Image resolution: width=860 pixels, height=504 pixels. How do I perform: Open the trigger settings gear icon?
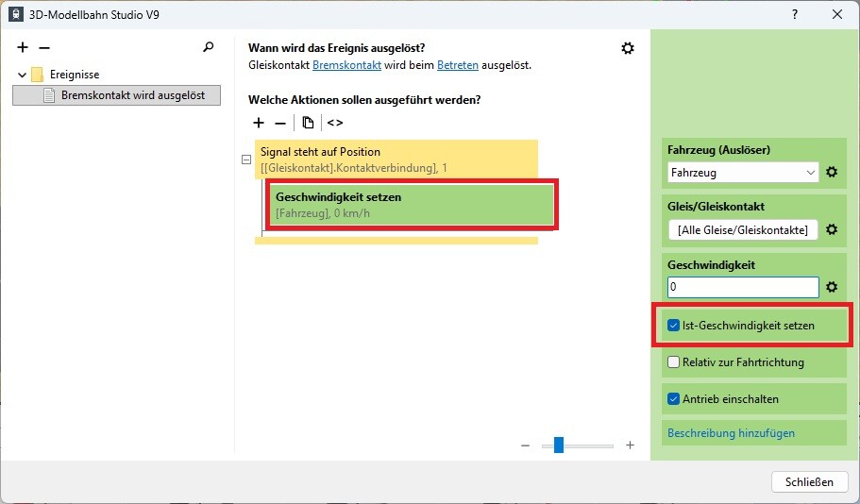point(628,48)
